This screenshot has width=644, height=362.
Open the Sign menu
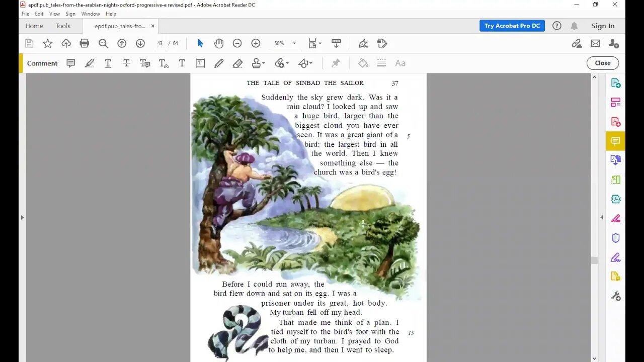click(x=70, y=14)
